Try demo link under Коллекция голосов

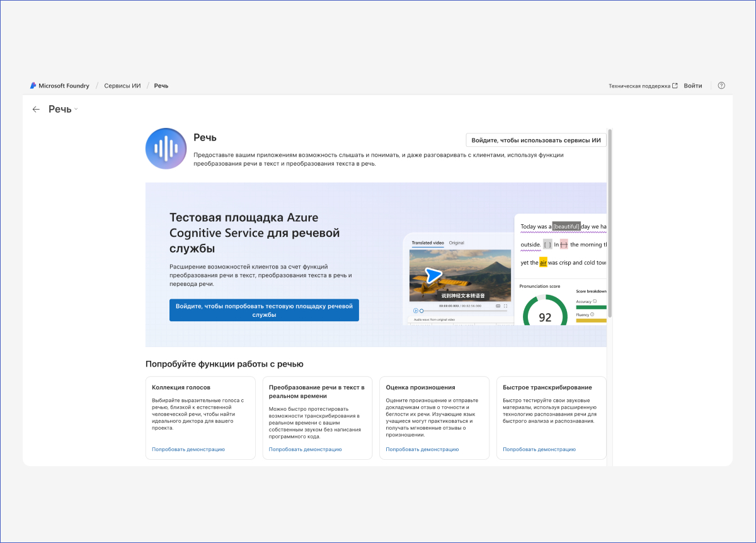[188, 449]
